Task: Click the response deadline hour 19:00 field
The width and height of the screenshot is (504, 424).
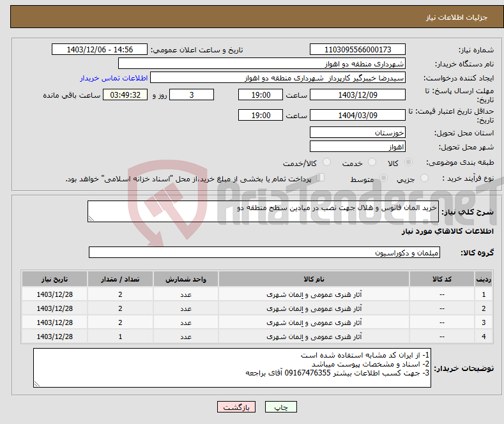Action: (261, 95)
